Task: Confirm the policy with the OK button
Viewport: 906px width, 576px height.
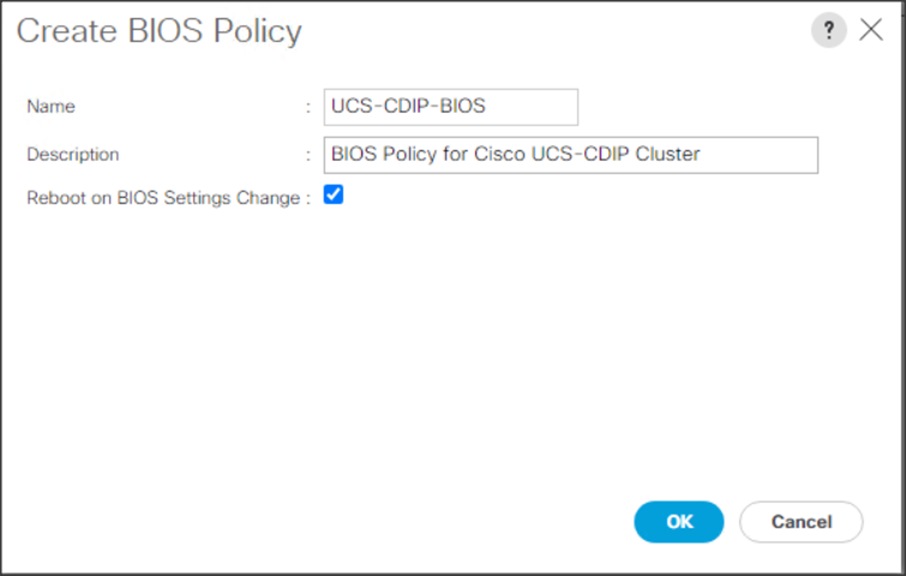Action: [679, 522]
